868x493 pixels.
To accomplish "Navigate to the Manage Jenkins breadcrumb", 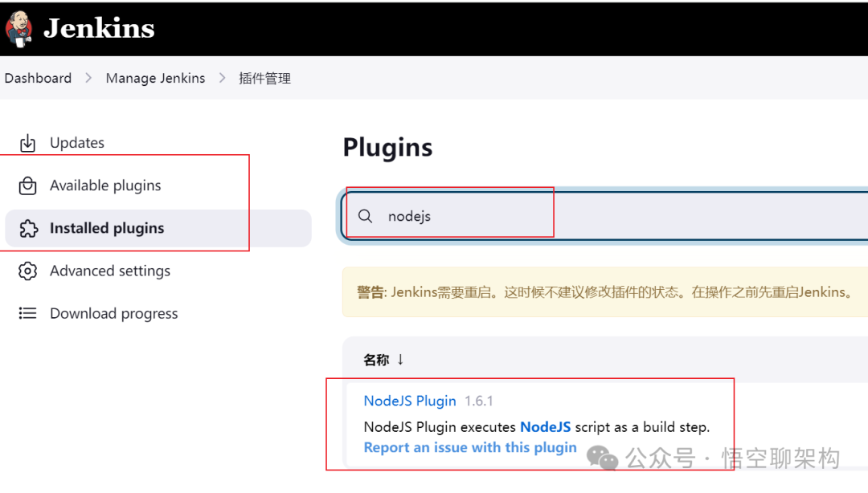I will pos(155,79).
